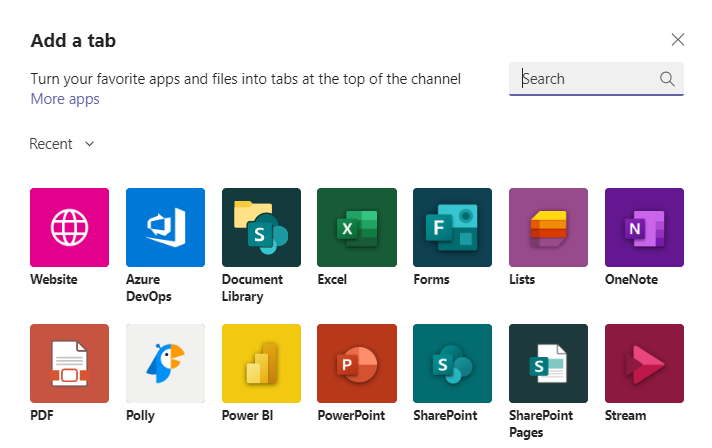712x448 pixels.
Task: Click the "Stream" label text
Action: coord(625,415)
